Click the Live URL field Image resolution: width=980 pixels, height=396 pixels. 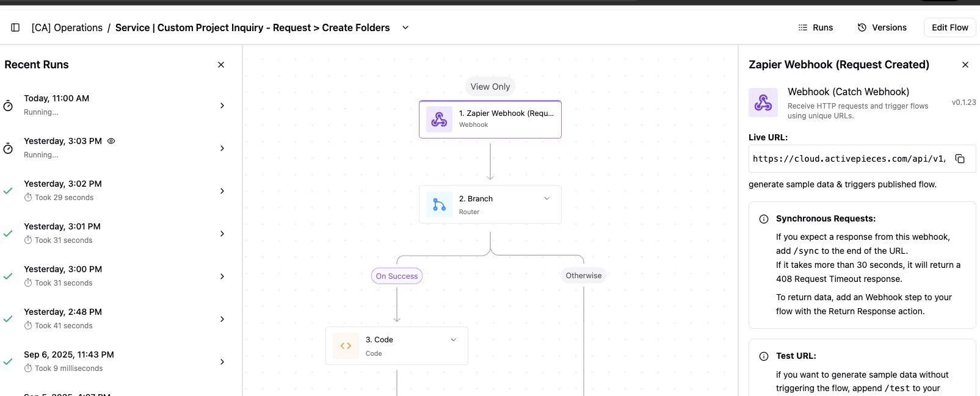click(849, 159)
